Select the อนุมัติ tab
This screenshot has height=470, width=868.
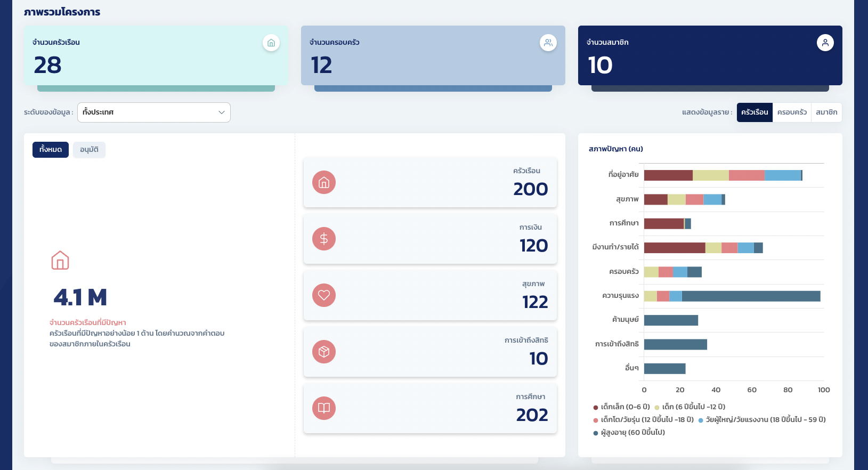(x=89, y=150)
